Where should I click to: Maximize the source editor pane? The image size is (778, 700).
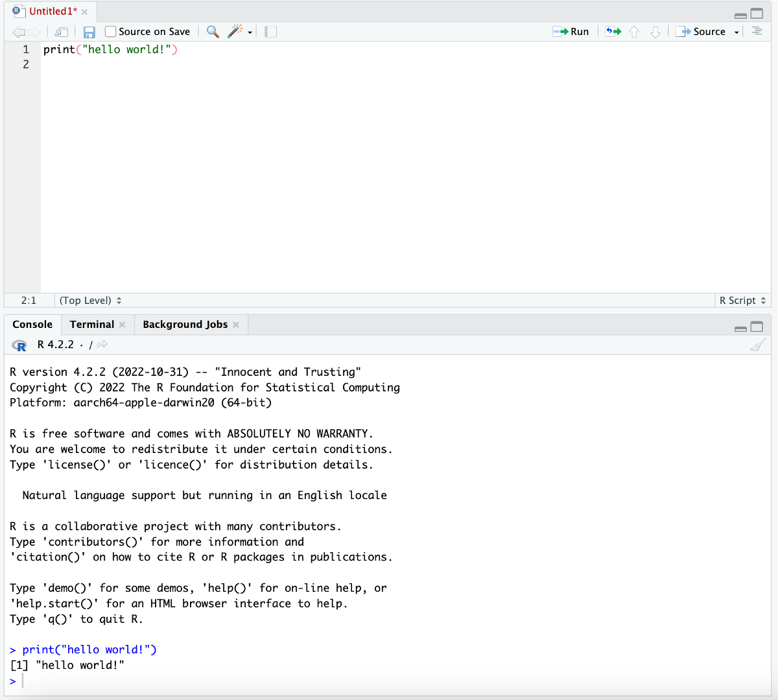757,14
